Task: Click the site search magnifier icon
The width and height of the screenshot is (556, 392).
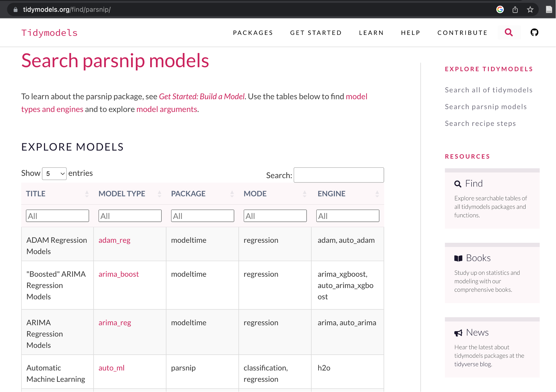Action: point(509,32)
